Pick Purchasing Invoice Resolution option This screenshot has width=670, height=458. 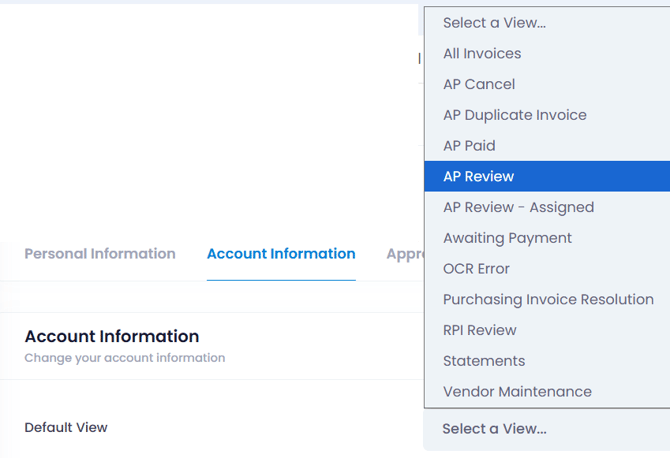[548, 299]
